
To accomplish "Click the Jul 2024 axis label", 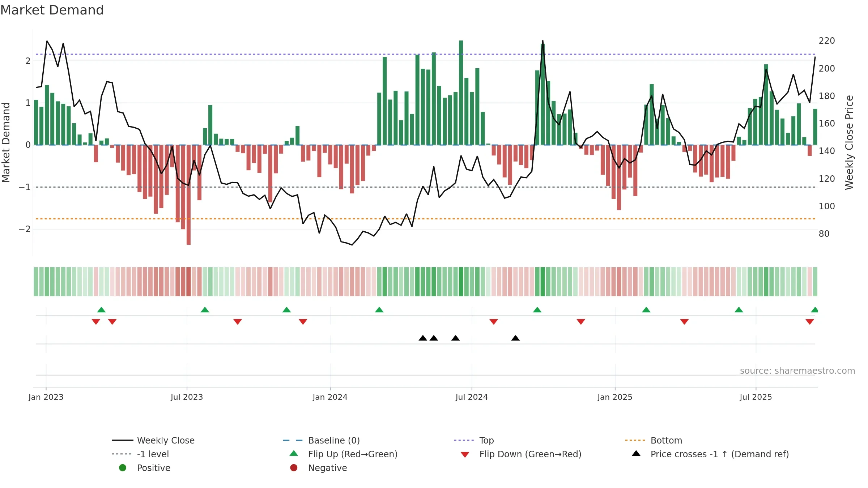I will pyautogui.click(x=472, y=397).
